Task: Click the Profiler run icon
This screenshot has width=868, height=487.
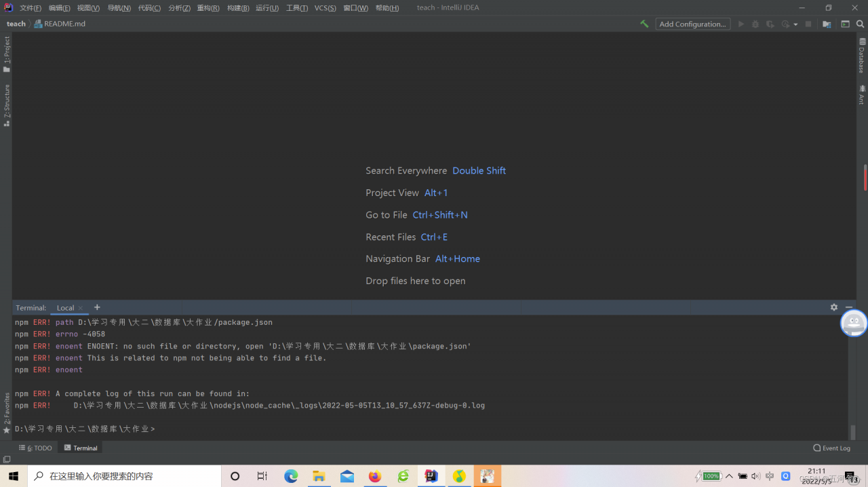Action: (785, 24)
